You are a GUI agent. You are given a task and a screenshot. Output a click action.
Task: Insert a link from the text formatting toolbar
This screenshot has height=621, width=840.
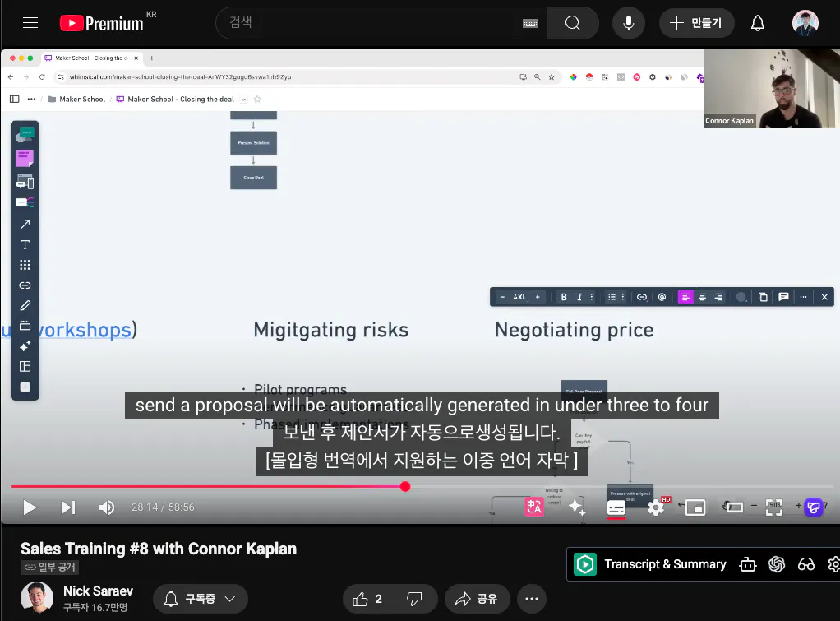[x=641, y=297]
